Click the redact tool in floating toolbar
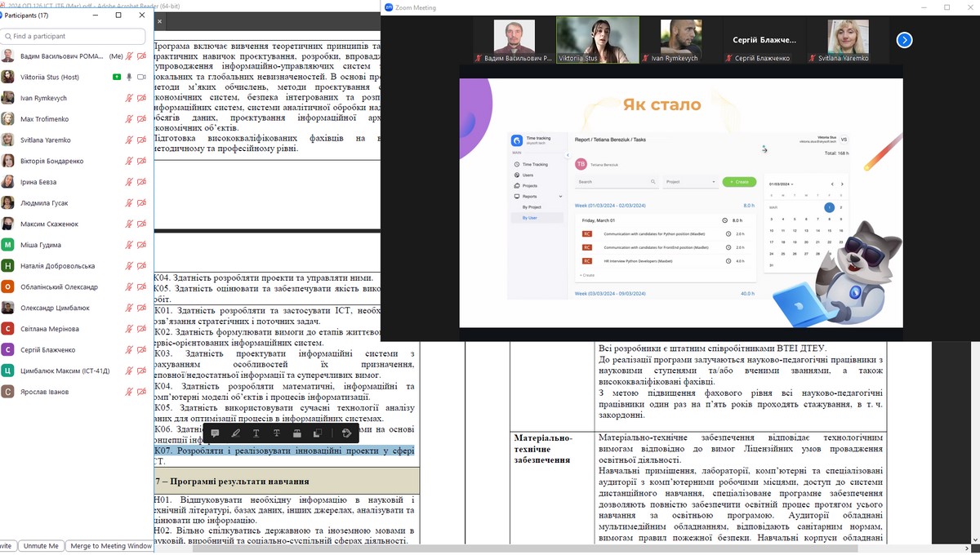Screen dimensions: 980x555 tap(297, 433)
